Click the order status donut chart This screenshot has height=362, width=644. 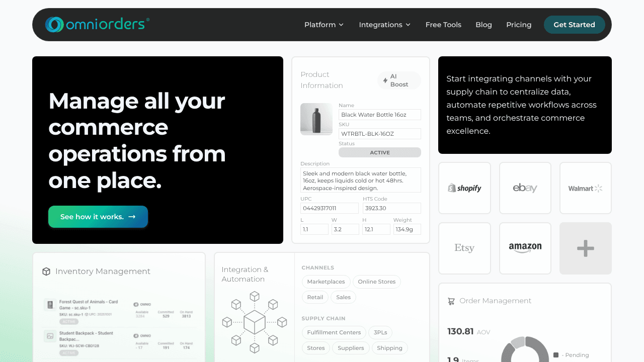coord(525,349)
